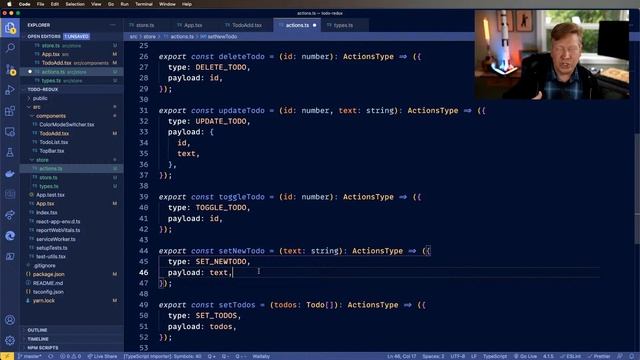Open the Remote Explorer view
The width and height of the screenshot is (640, 360).
(x=10, y=131)
